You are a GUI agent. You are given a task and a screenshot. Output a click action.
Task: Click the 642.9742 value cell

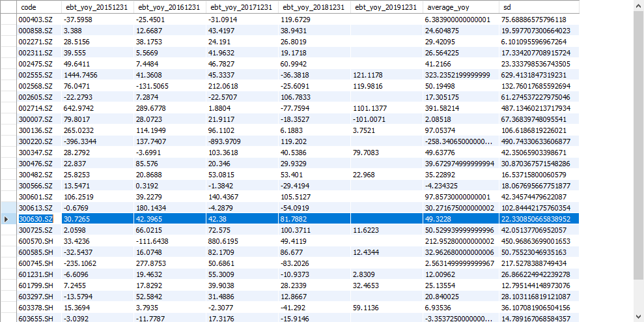click(x=97, y=108)
